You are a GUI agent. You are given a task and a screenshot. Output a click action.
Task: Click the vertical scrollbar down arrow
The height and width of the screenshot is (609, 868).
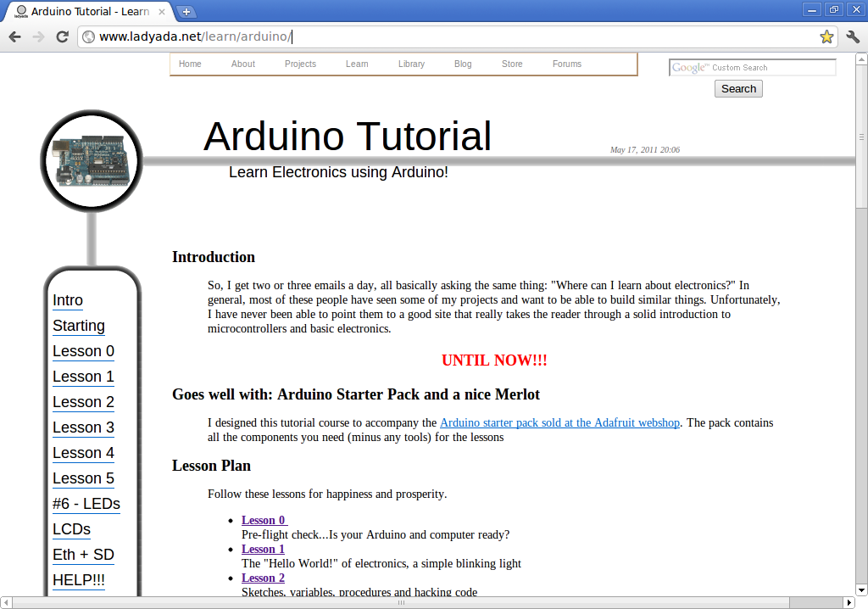861,590
